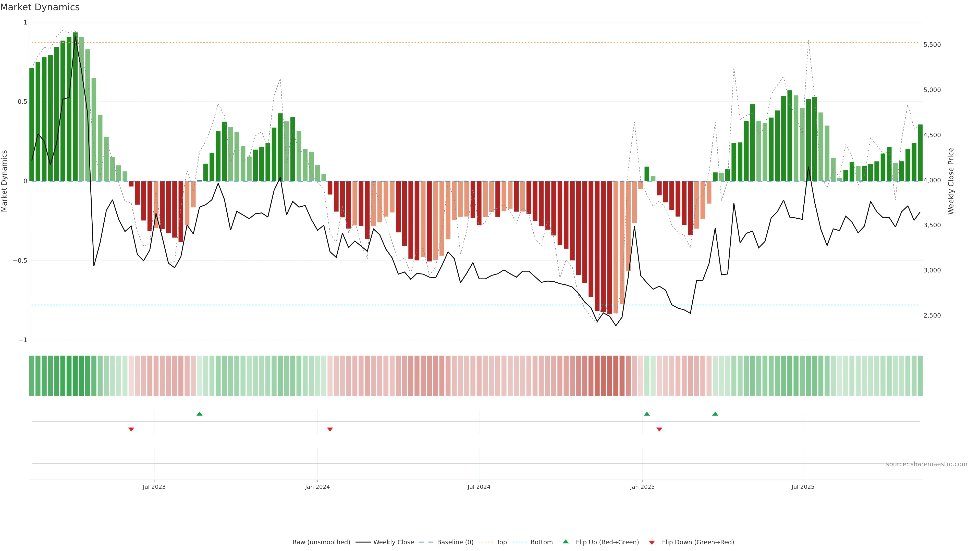This screenshot has width=980, height=551.
Task: Click the red flip-down marker before Jul 2023
Action: coord(131,429)
